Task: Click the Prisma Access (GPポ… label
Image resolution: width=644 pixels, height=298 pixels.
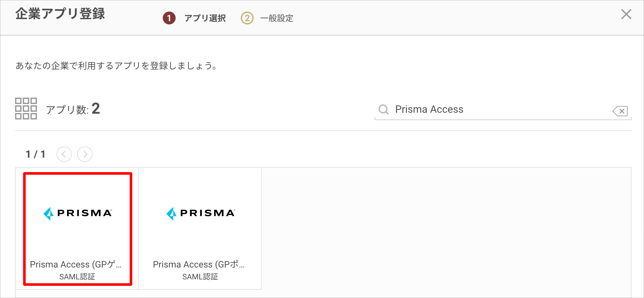Action: pos(199,264)
